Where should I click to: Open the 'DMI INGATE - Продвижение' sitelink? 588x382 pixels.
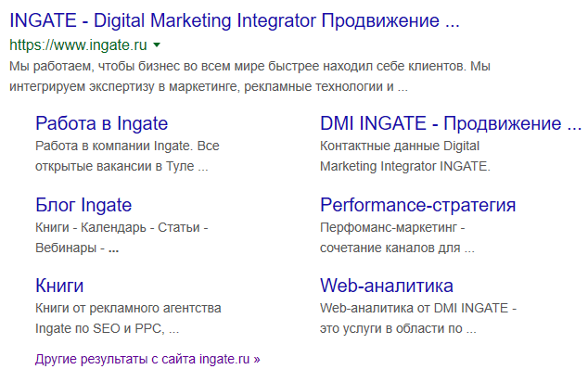451,123
